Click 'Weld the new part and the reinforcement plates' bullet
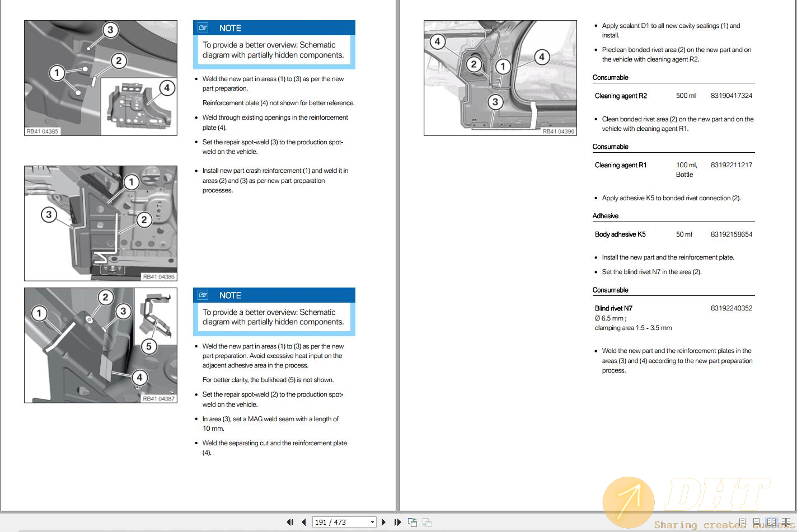Image resolution: width=797 pixels, height=532 pixels. pos(677,361)
